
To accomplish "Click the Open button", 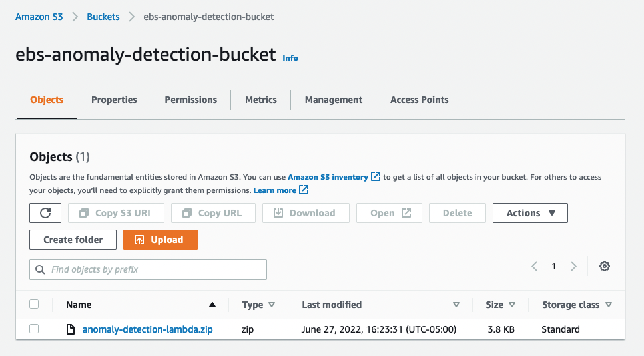I will [x=389, y=213].
